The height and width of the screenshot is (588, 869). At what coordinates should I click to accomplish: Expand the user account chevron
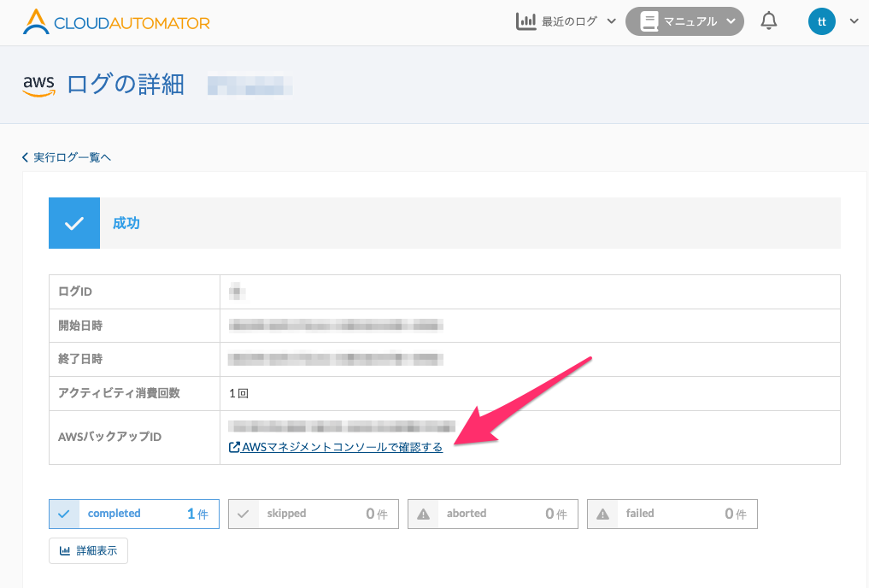(x=854, y=21)
